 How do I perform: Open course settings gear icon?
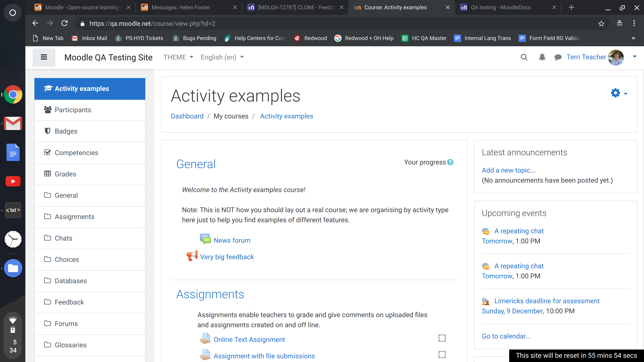tap(615, 93)
